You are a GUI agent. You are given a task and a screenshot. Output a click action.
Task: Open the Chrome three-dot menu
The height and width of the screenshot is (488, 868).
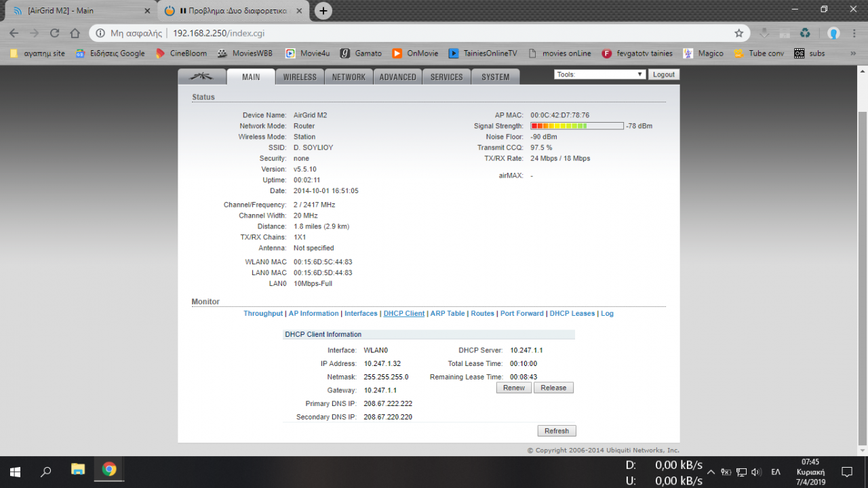tap(854, 33)
